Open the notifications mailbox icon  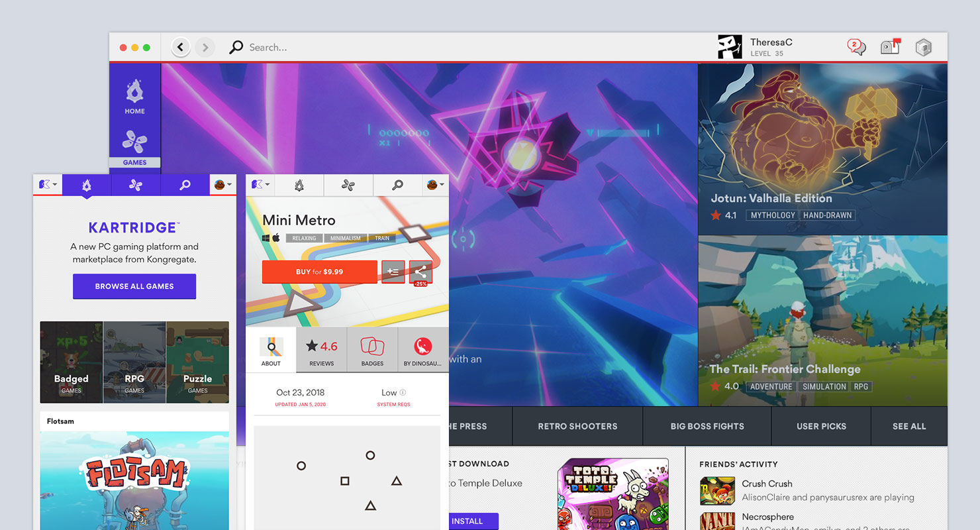pyautogui.click(x=890, y=46)
